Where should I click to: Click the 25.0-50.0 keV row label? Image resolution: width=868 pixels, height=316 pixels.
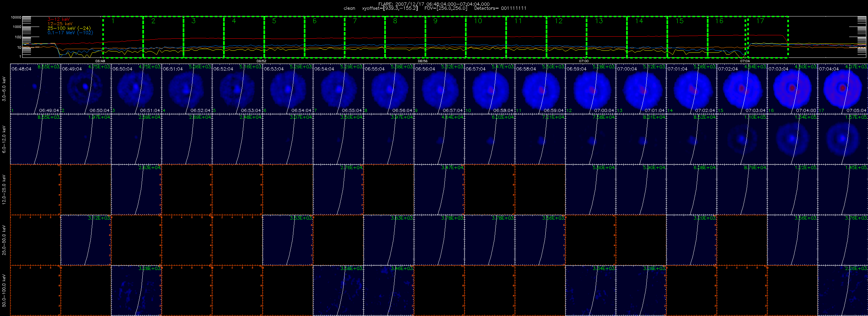(x=4, y=240)
